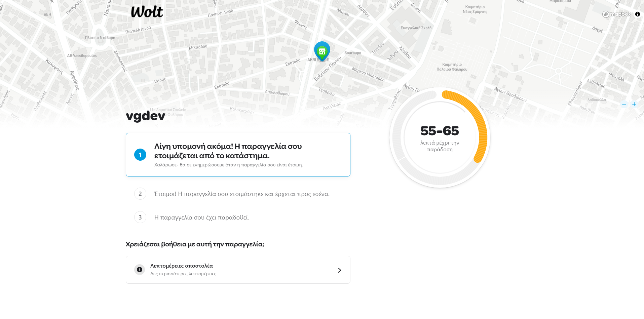The width and height of the screenshot is (644, 319).
Task: Click the blue step 1 circle
Action: pyautogui.click(x=140, y=155)
